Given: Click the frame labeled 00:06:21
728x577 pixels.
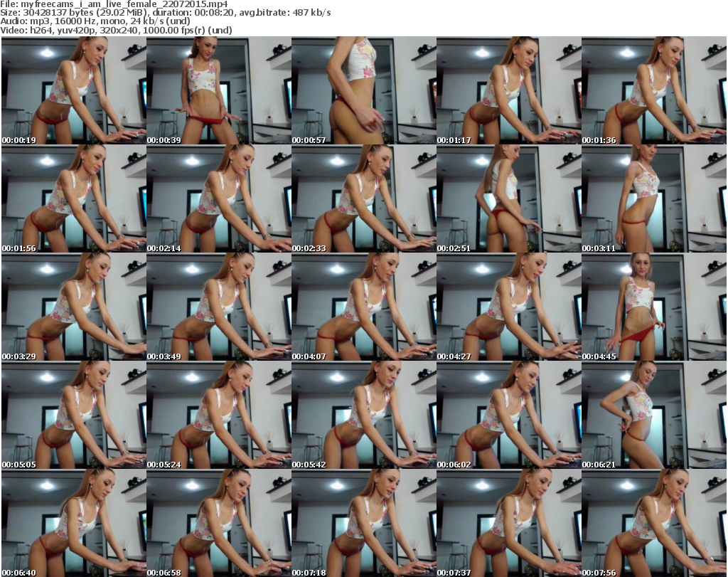Looking at the screenshot, I should tap(654, 415).
